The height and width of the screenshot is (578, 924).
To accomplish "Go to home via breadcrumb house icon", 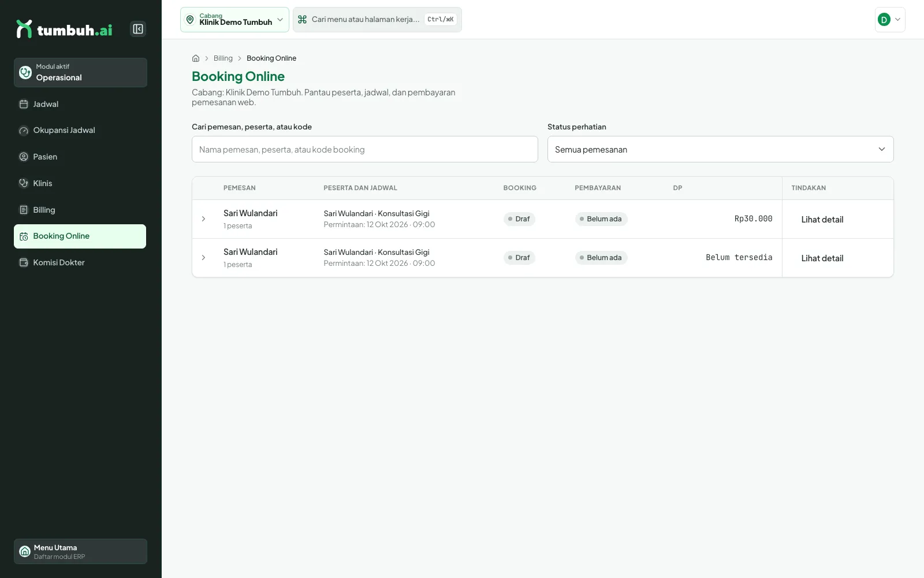I will click(196, 58).
